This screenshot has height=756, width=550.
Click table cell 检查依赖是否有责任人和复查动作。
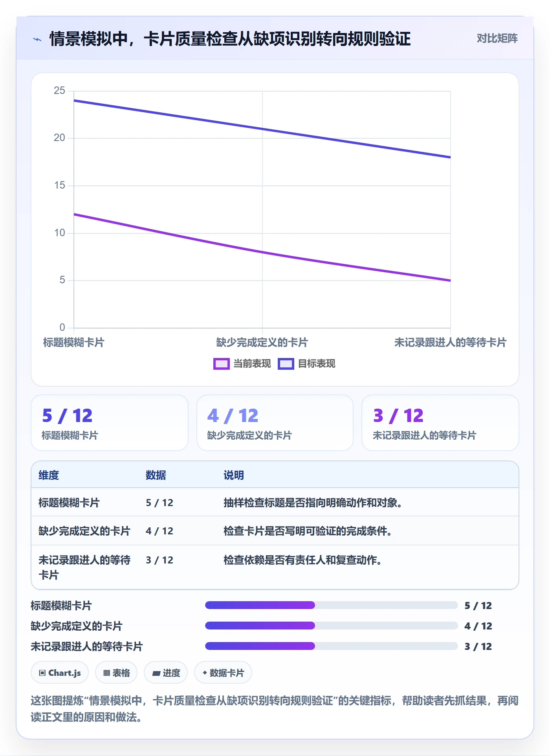click(302, 560)
